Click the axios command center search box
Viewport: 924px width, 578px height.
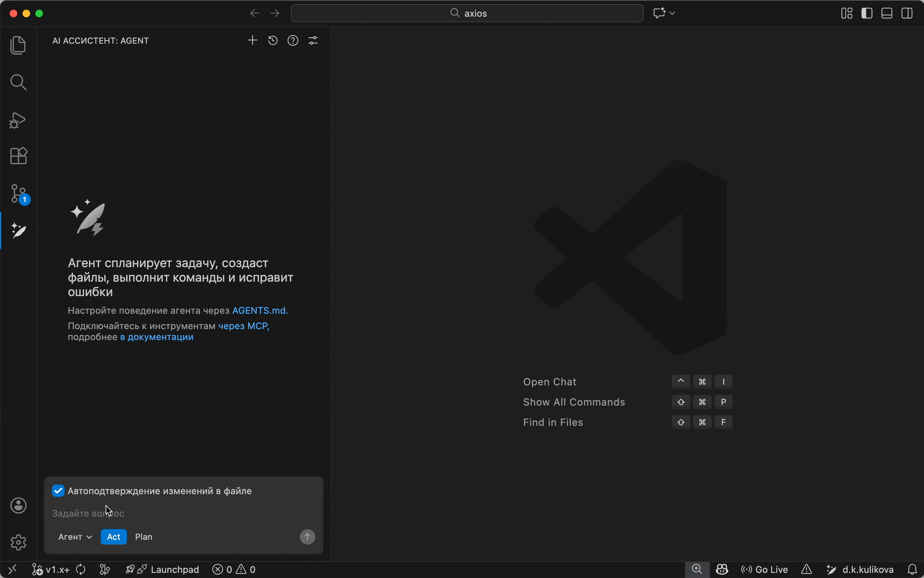467,13
